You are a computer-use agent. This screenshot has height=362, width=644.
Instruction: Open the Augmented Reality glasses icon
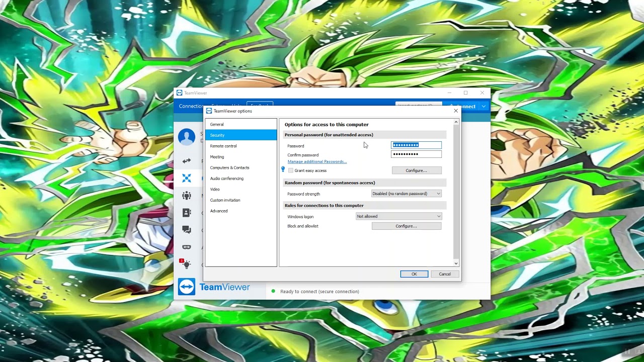(187, 247)
